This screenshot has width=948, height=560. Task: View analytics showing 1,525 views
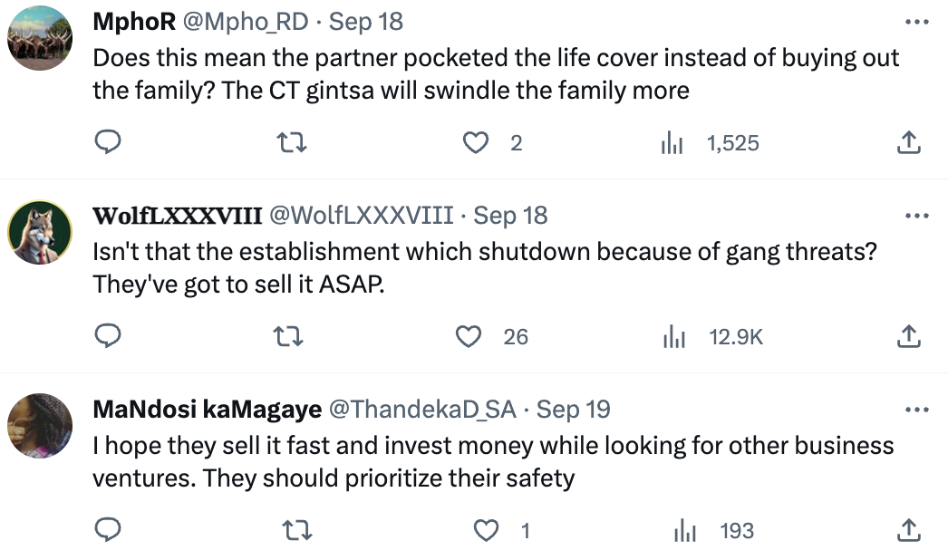(710, 143)
